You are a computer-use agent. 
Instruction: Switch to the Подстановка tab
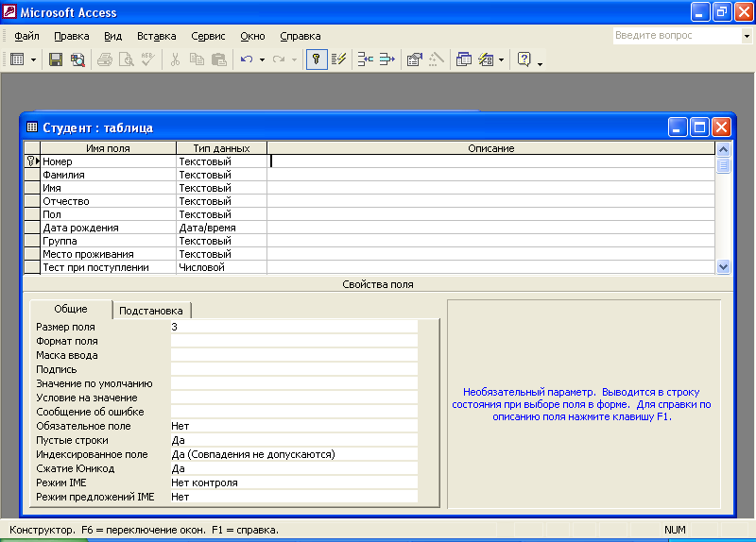(151, 311)
